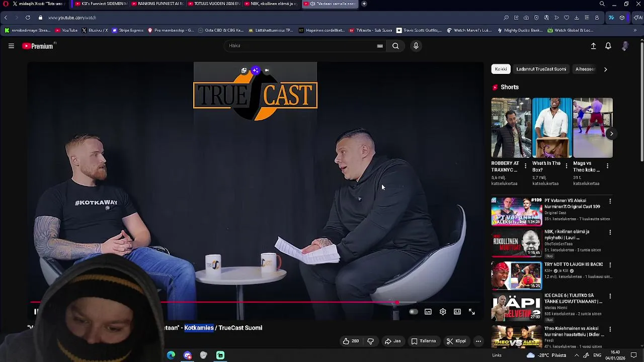644x362 pixels.
Task: Open the Mighty Ducks bookmark
Action: point(520,30)
